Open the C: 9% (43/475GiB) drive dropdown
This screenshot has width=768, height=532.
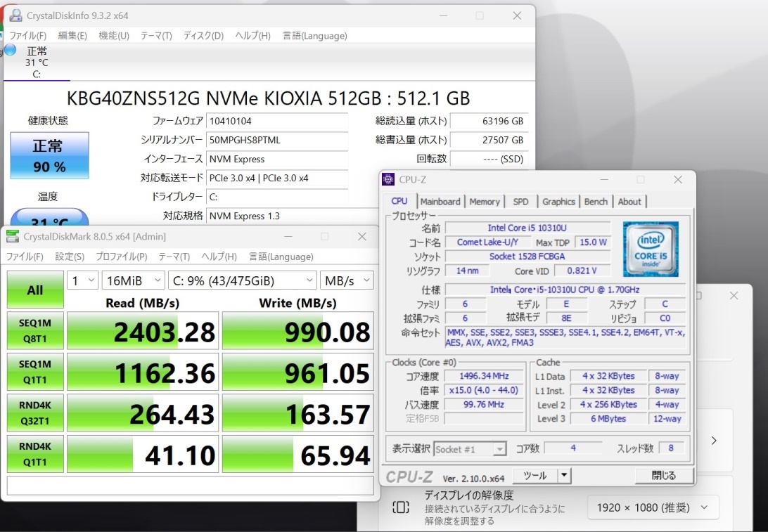pos(243,280)
